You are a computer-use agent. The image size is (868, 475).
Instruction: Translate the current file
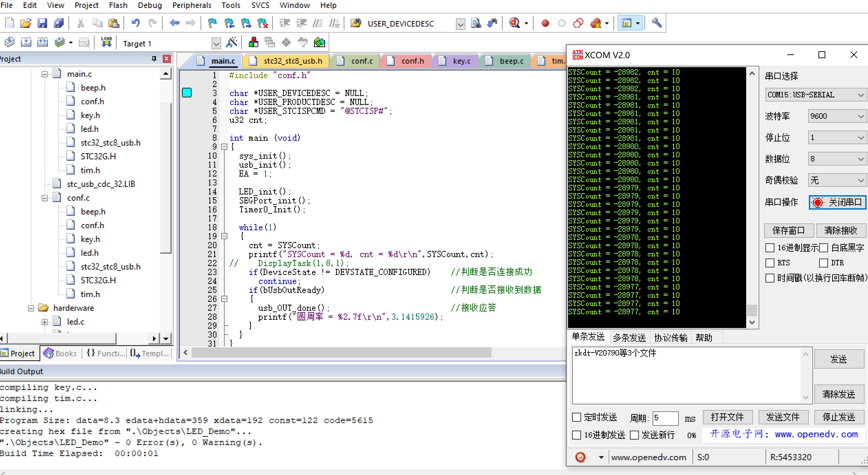click(x=10, y=43)
